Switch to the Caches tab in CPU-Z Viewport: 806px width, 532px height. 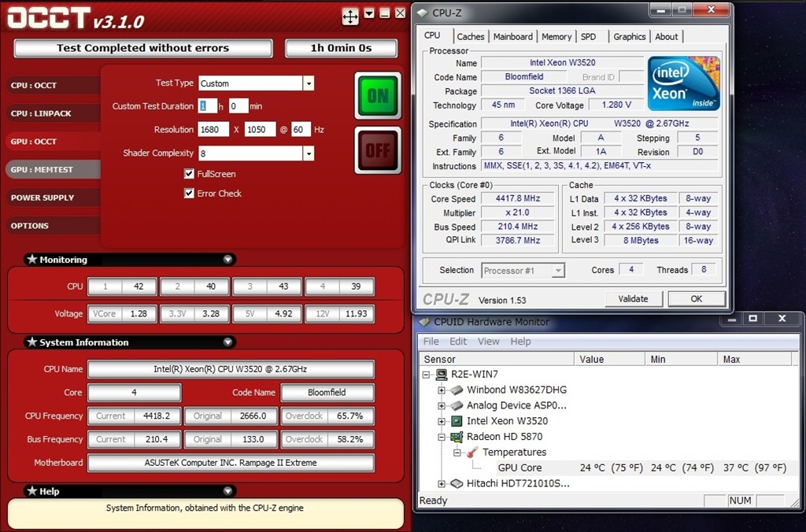tap(471, 36)
